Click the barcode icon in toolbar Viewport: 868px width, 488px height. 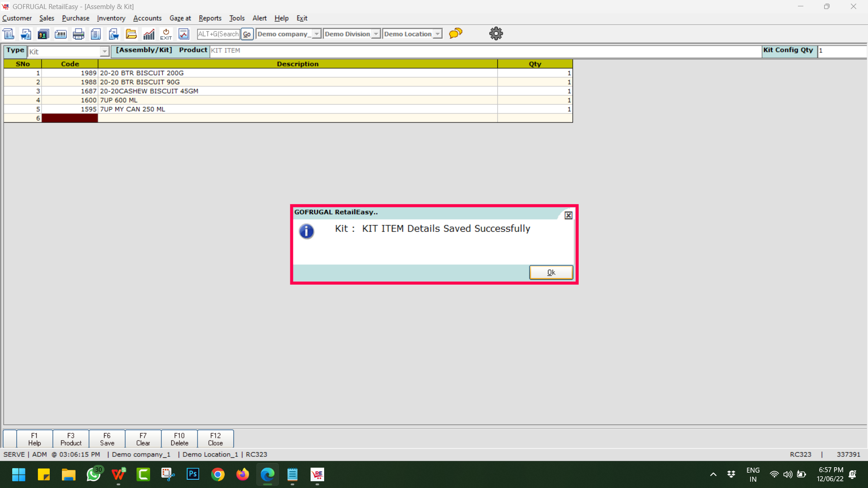click(x=61, y=34)
